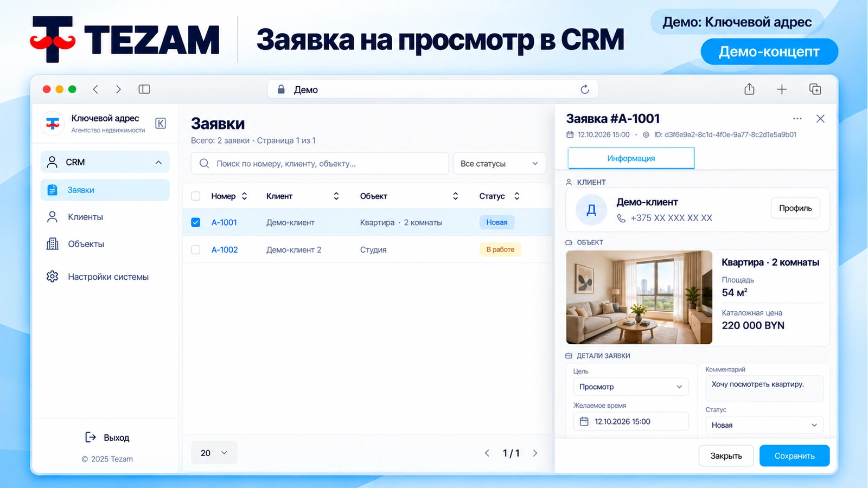Screen dimensions: 868x488
Task: Show tab overview icon in browser toolbar
Action: pyautogui.click(x=815, y=89)
